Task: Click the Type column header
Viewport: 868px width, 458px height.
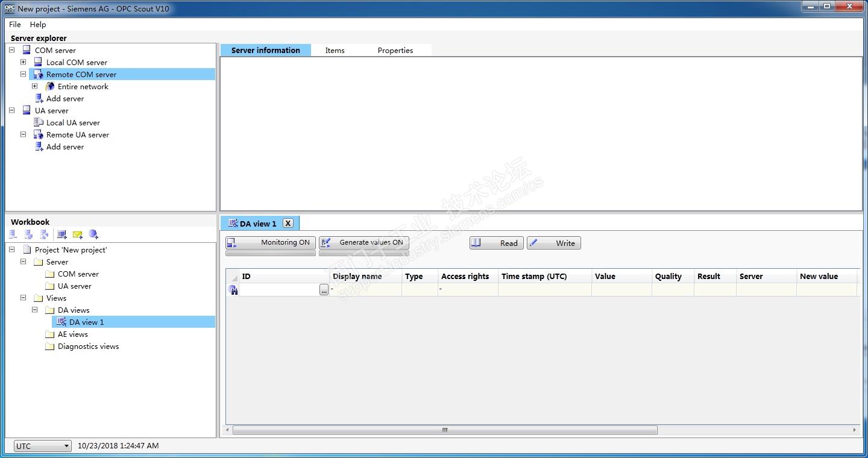Action: pyautogui.click(x=420, y=276)
